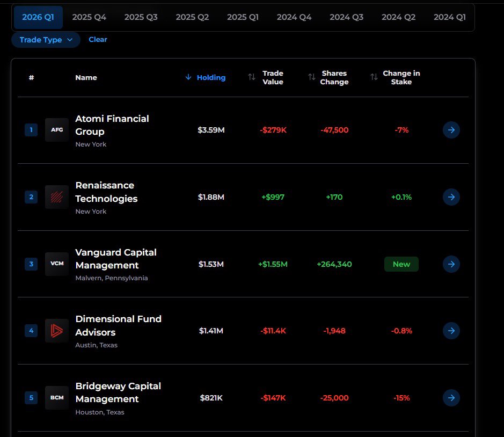504x437 pixels.
Task: Click the $3.59M holding value
Action: tap(211, 130)
